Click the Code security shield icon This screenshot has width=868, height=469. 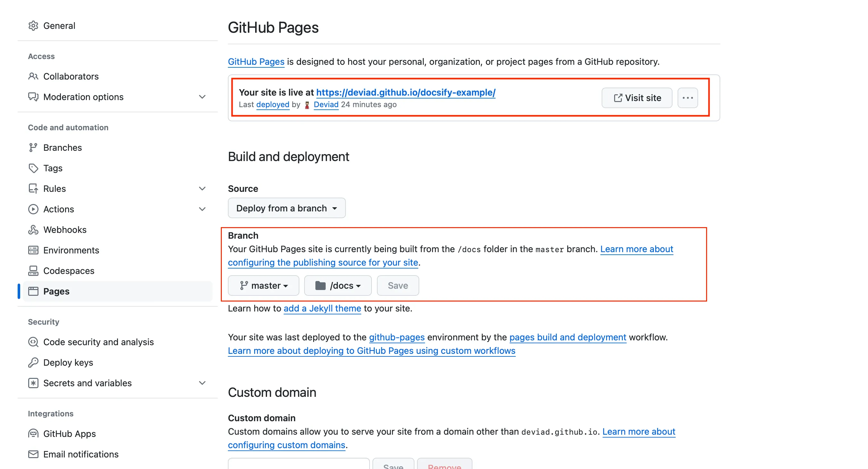33,342
